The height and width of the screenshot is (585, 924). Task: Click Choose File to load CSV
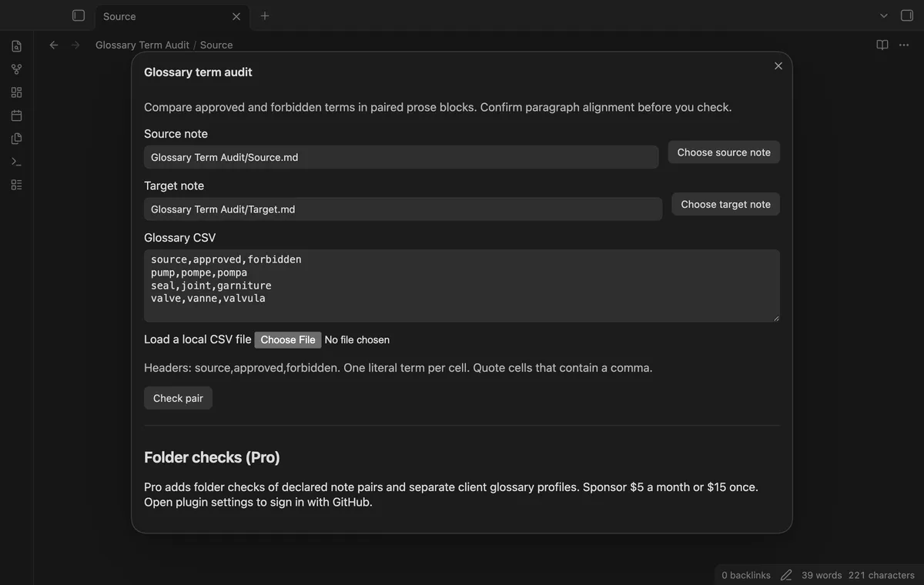click(x=288, y=339)
